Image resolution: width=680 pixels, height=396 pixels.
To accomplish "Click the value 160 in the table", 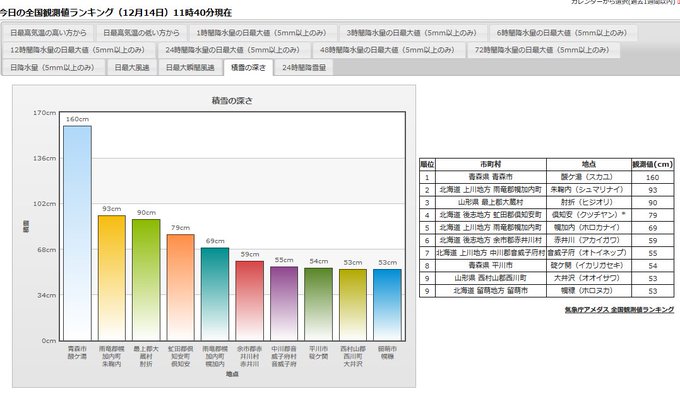I will (x=653, y=177).
